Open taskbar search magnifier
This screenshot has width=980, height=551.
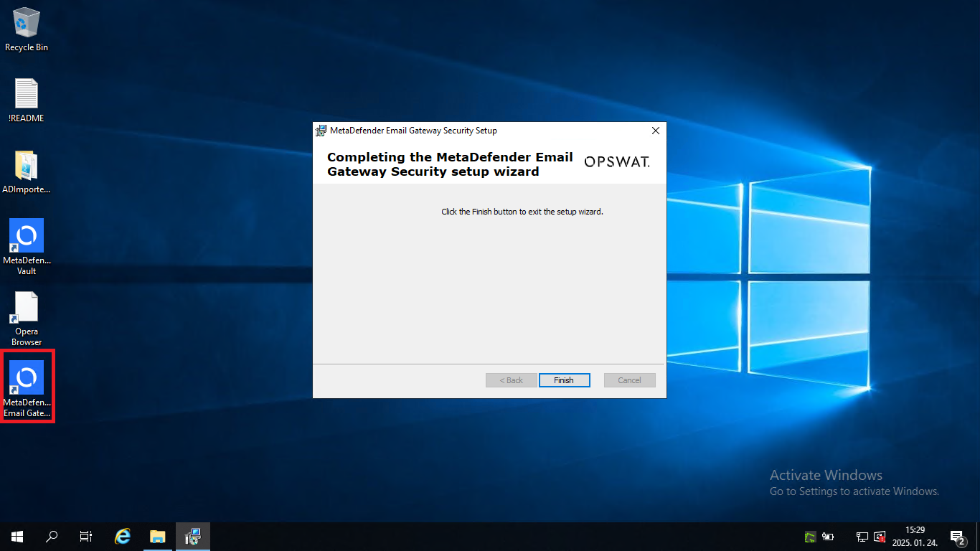(x=52, y=536)
